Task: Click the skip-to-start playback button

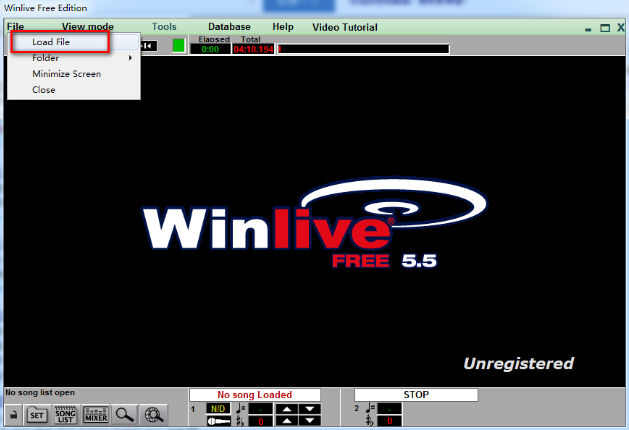Action: [149, 46]
